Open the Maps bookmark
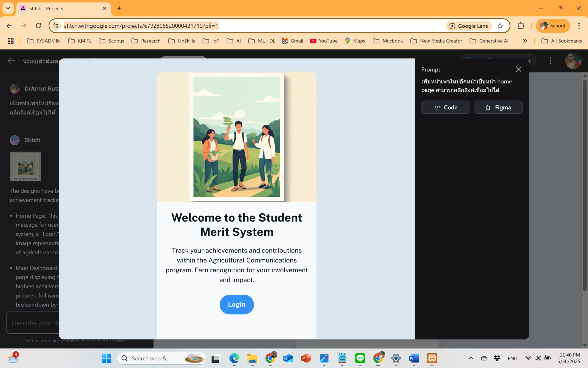The height and width of the screenshot is (368, 588). 355,41
